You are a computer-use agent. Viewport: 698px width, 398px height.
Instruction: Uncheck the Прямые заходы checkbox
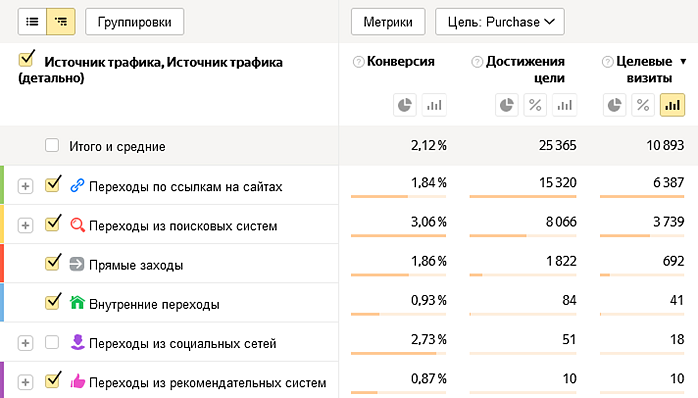coord(53,263)
